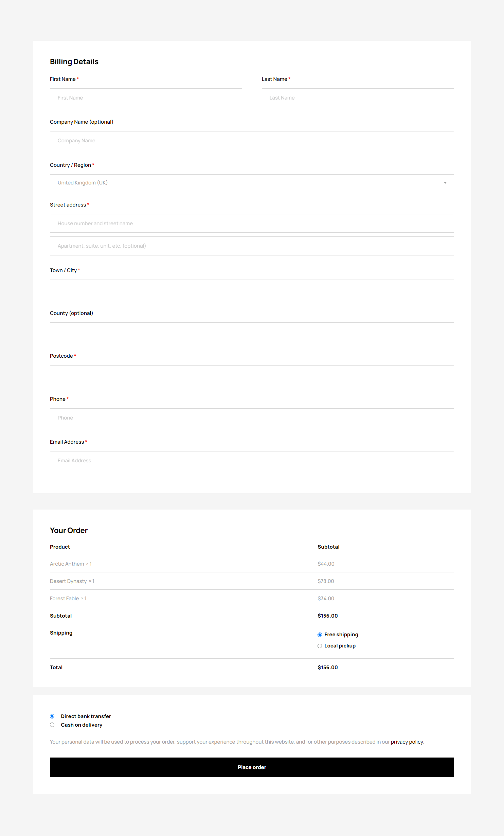Click the Free shipping label text
Screen dimensions: 504x836
click(341, 635)
